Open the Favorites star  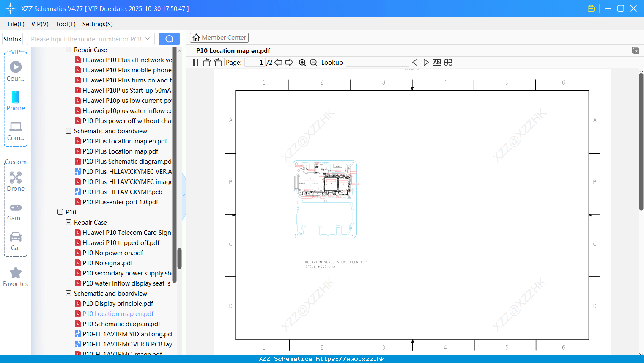click(16, 277)
